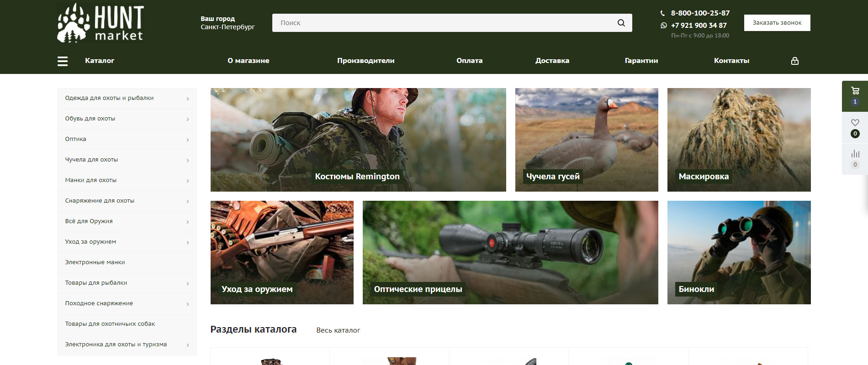Open the comparison bar-chart icon
Image resolution: width=868 pixels, height=365 pixels.
click(x=855, y=154)
